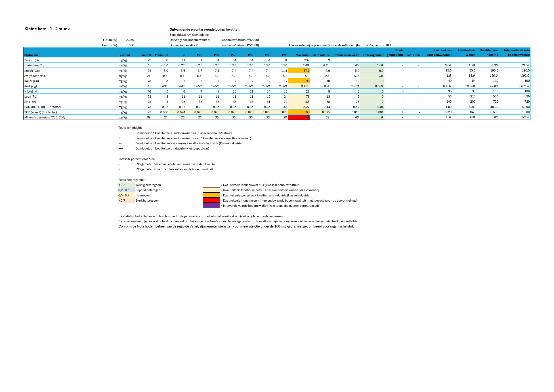Viewport: 554px width, 392px height.
Task: Click the blue '0,2 - 0,5' heterogeniteit swatch
Action: 126,190
